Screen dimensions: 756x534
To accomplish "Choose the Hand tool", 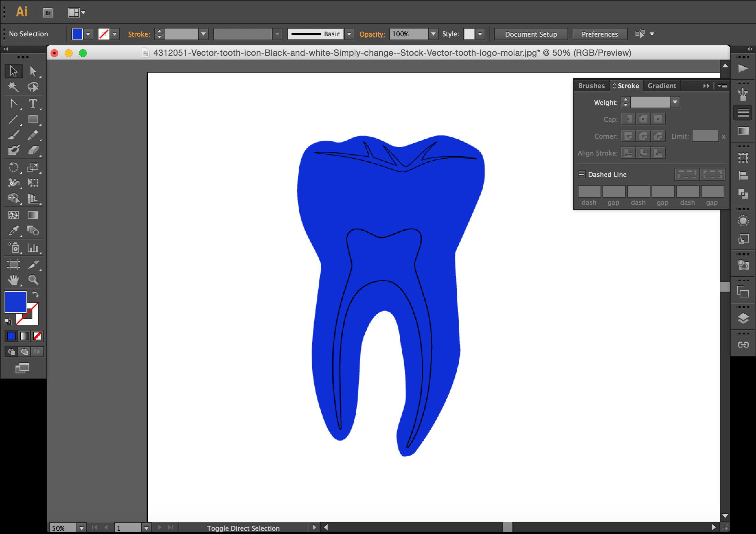I will click(x=14, y=280).
